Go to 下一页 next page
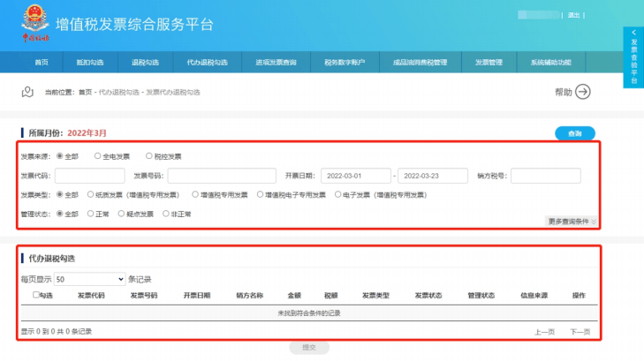644x361 pixels. point(579,331)
